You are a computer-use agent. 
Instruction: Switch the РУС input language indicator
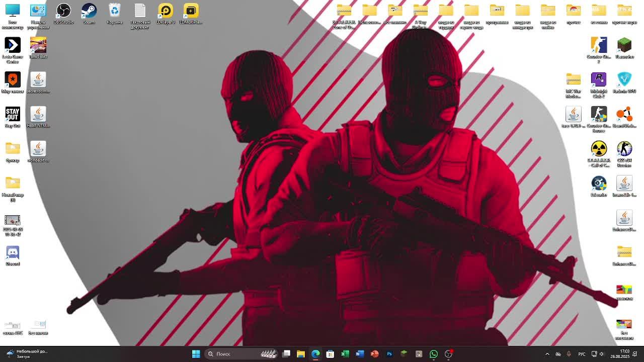click(x=582, y=354)
